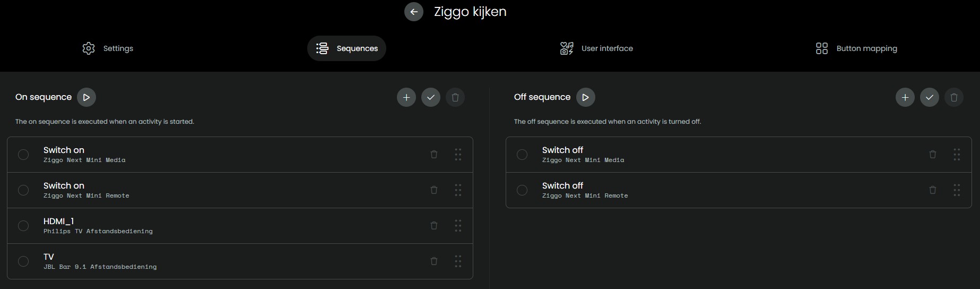Click the trash icon in On sequence header

point(455,97)
